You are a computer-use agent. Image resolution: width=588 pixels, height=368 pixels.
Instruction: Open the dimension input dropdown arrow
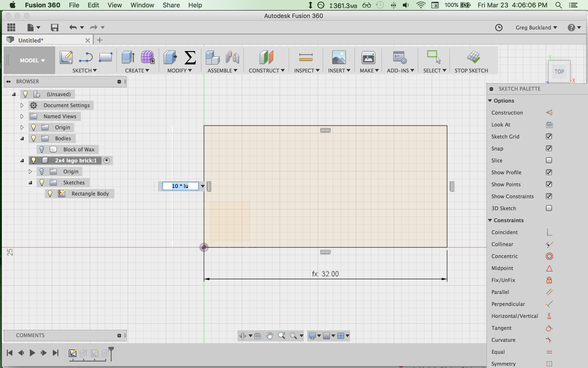tap(203, 186)
